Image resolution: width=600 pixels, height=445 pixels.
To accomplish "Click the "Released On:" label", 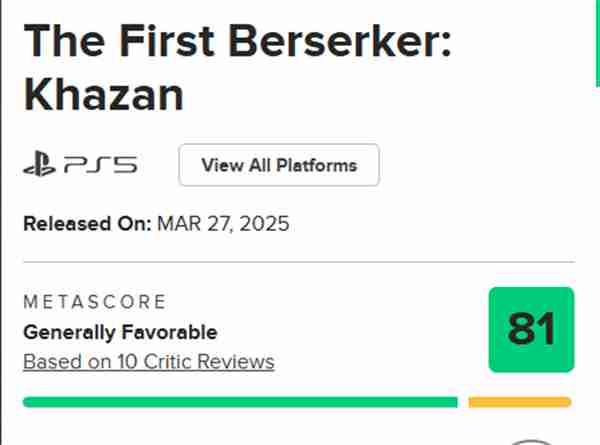I will (x=87, y=223).
